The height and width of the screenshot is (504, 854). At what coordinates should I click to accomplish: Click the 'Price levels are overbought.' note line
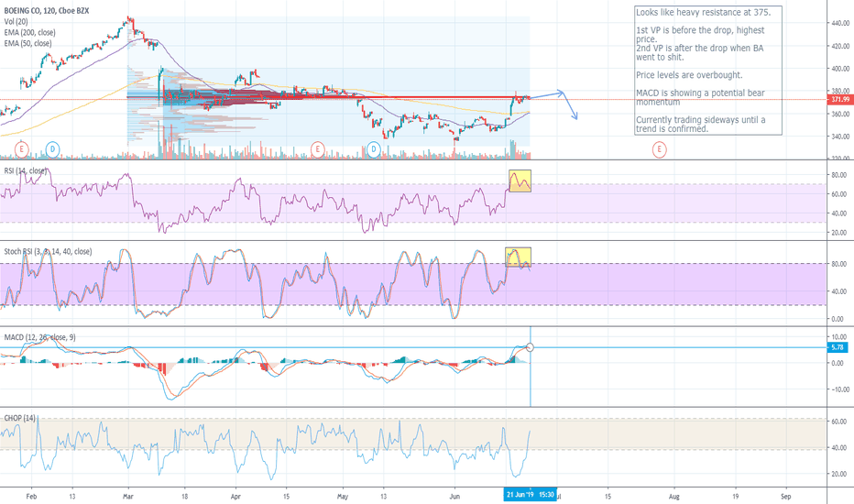(689, 74)
